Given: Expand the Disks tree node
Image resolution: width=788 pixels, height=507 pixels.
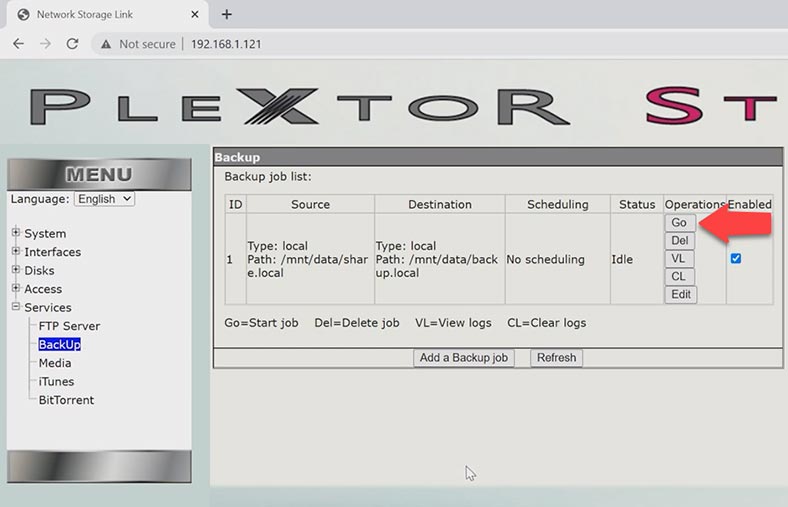Looking at the screenshot, I should pos(16,269).
